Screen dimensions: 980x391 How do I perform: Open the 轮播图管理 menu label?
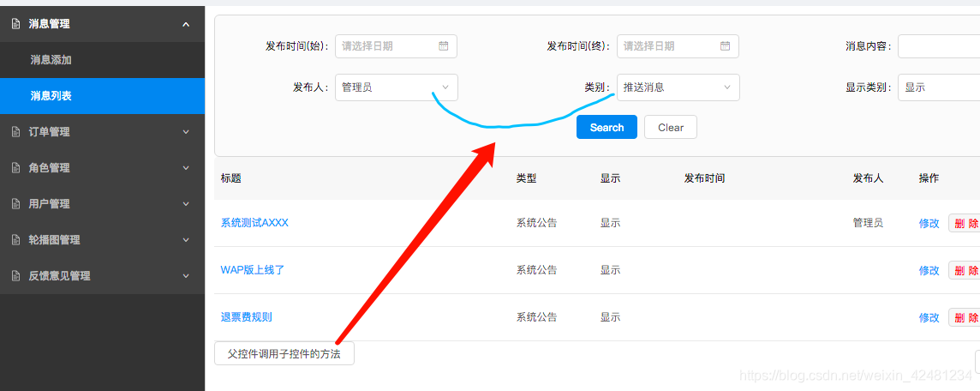54,239
